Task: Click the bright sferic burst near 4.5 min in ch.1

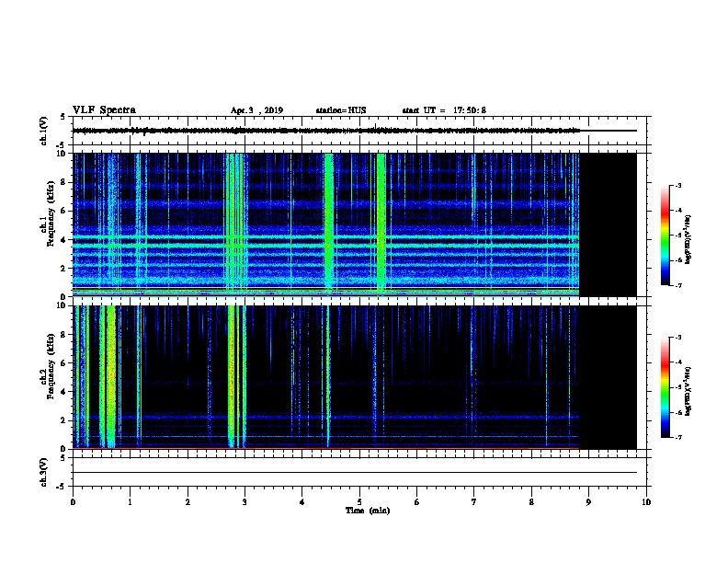Action: pyautogui.click(x=329, y=224)
